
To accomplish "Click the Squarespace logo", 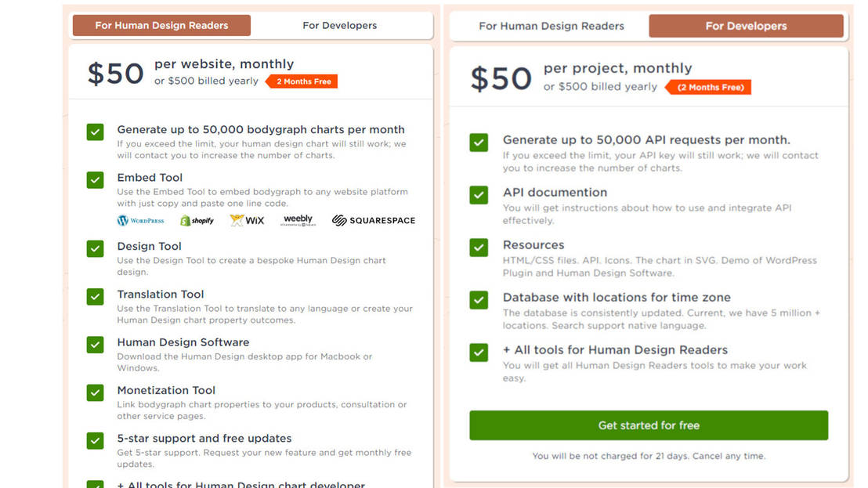I will [373, 220].
